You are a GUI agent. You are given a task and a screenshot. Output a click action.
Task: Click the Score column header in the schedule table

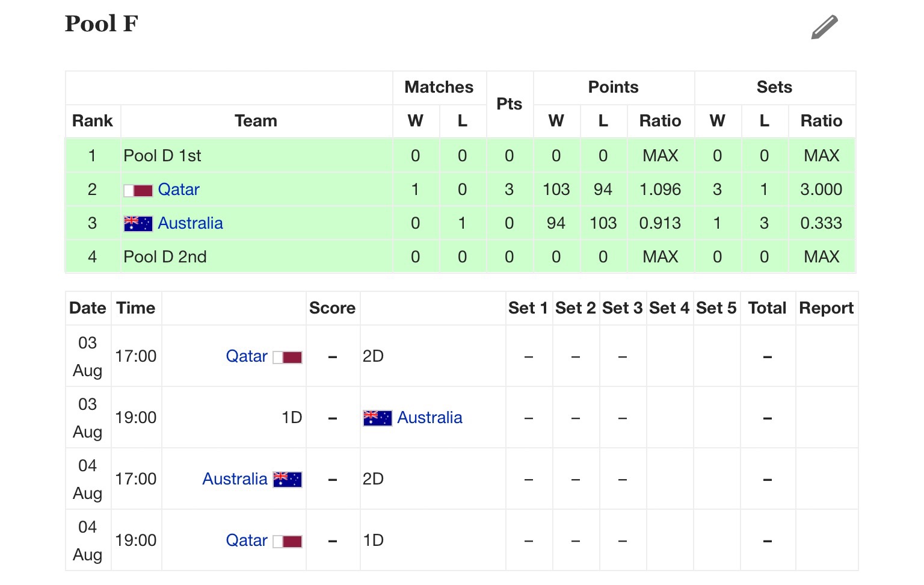333,308
